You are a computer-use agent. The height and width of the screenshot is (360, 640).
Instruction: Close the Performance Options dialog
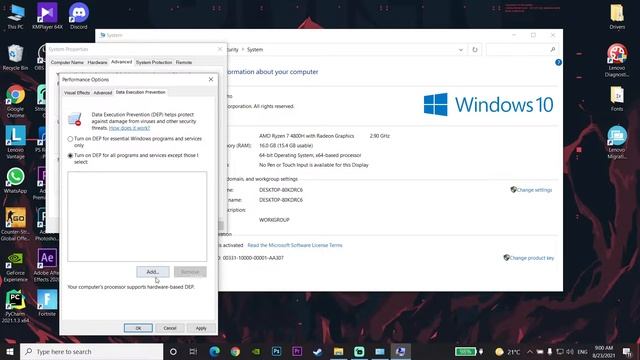click(x=211, y=79)
